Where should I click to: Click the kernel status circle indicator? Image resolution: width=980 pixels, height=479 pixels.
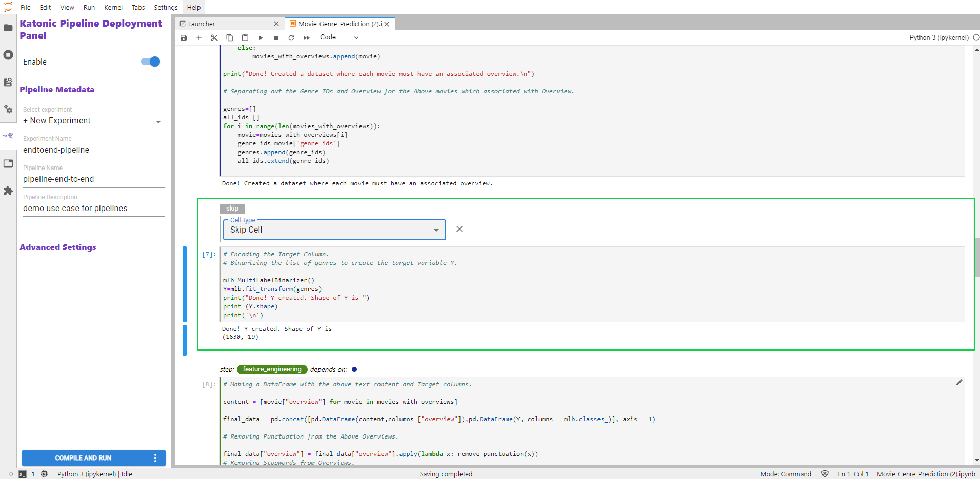(976, 37)
